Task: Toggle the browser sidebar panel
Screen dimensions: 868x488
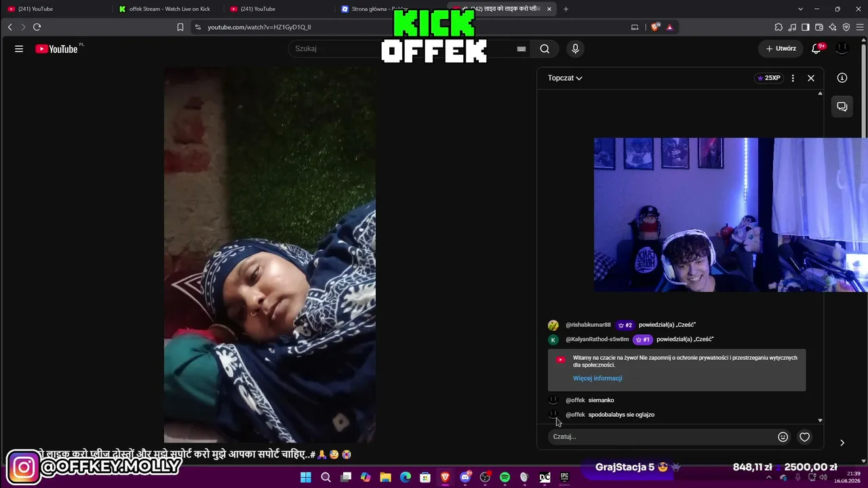Action: point(806,27)
